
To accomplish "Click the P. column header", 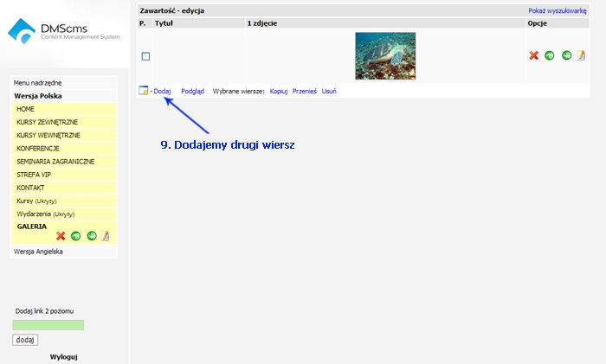I will pyautogui.click(x=143, y=23).
